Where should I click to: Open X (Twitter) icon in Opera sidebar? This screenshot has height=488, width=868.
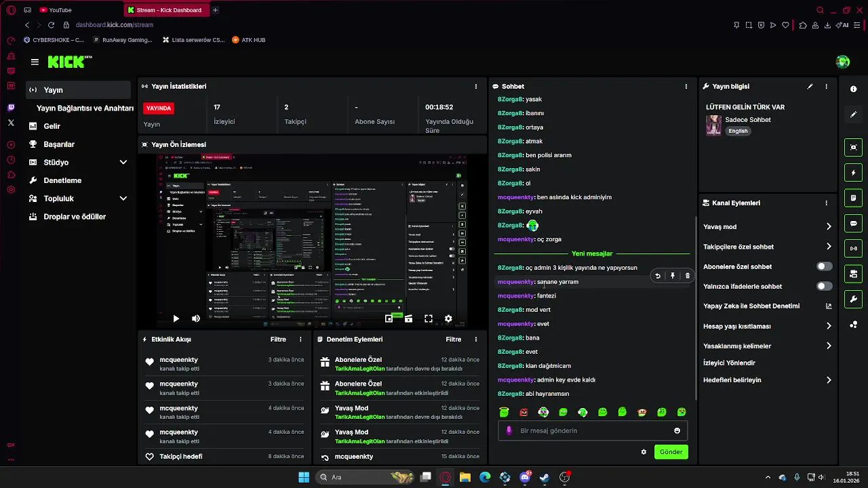11,123
